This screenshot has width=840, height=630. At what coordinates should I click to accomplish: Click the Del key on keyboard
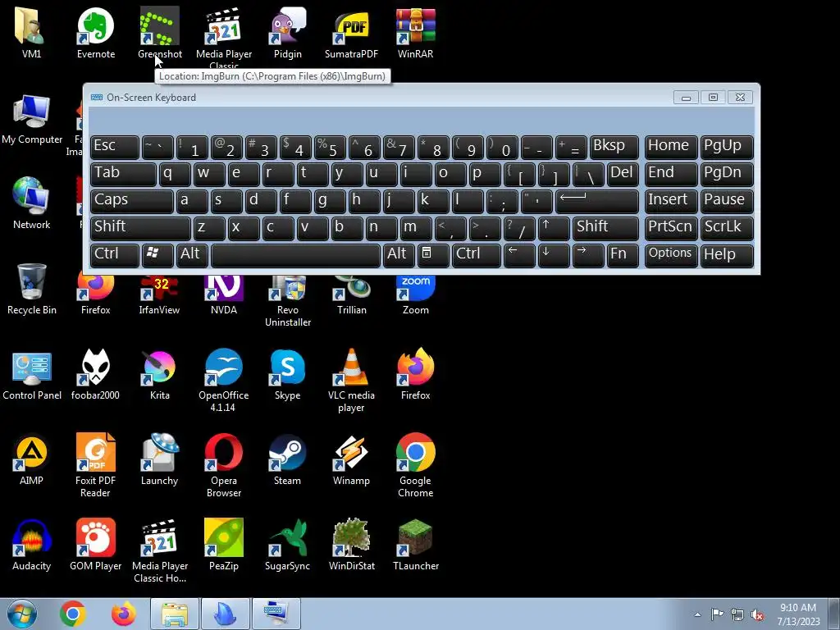[x=623, y=174]
